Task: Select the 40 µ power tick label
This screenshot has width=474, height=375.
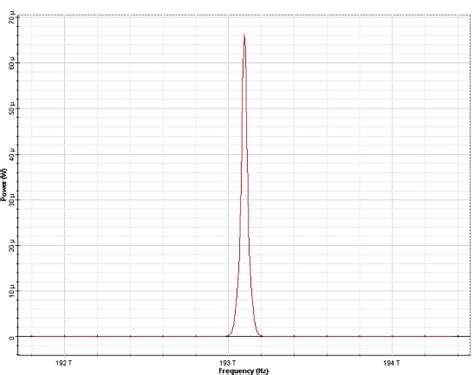Action: (12, 154)
